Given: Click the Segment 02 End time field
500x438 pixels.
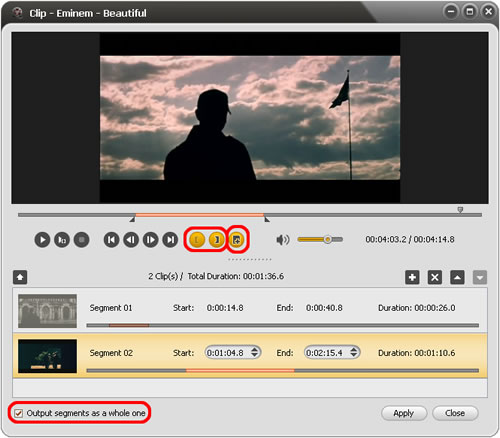Looking at the screenshot, I should (x=332, y=353).
